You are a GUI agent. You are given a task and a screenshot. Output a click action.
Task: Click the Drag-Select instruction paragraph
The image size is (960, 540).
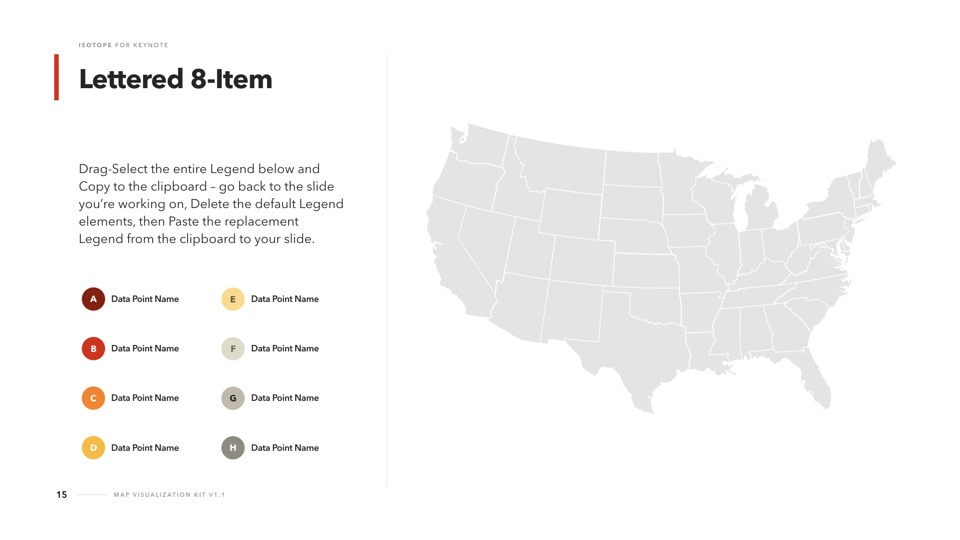click(x=211, y=204)
